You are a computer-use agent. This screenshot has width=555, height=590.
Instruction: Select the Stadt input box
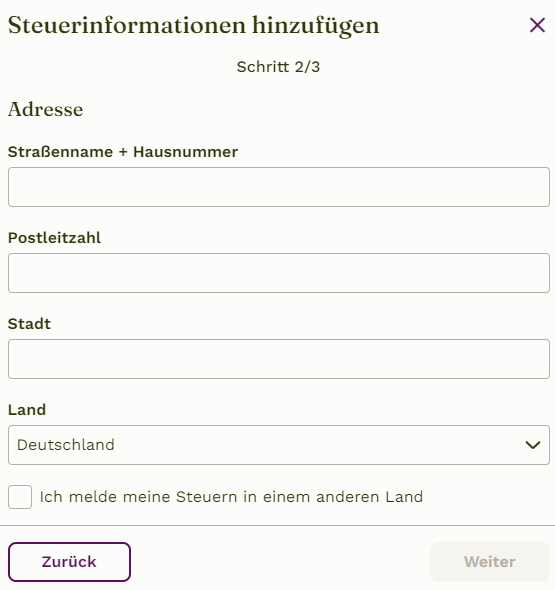279,359
